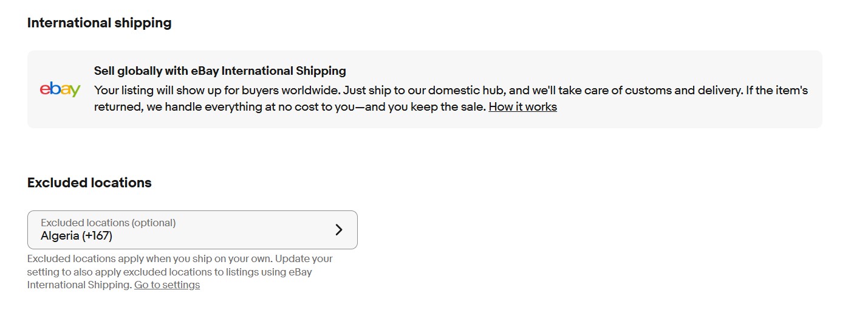Follow the Go to settings link

[167, 285]
